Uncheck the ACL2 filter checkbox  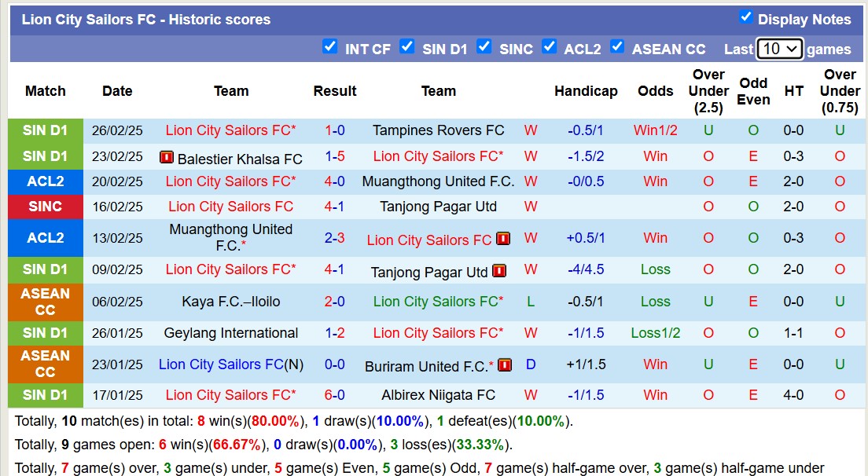(x=550, y=46)
